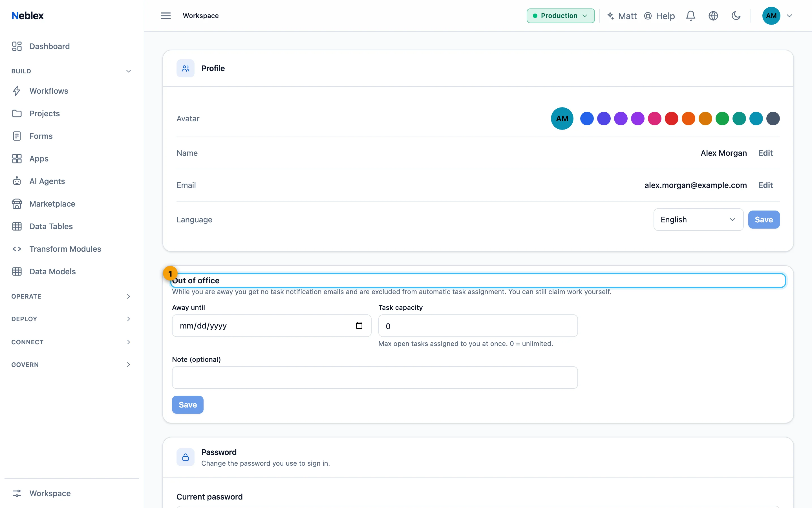Viewport: 812px width, 508px height.
Task: Click the Note (optional) text field
Action: [x=374, y=377]
